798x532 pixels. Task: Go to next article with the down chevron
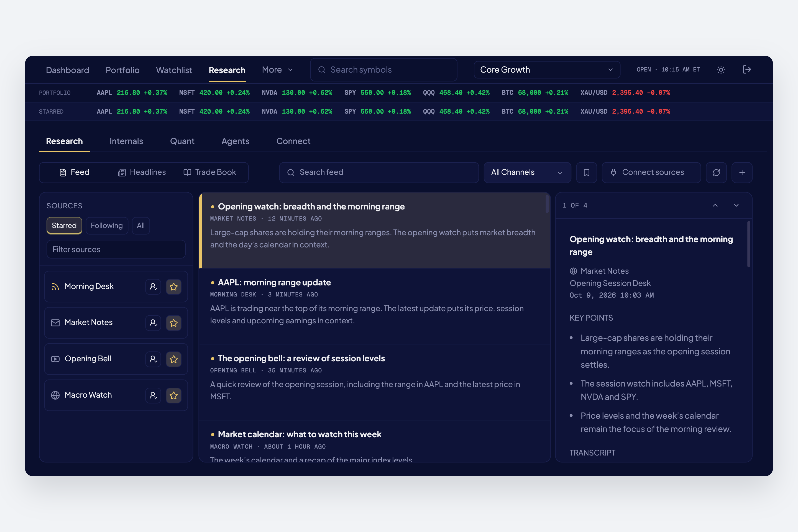(736, 205)
